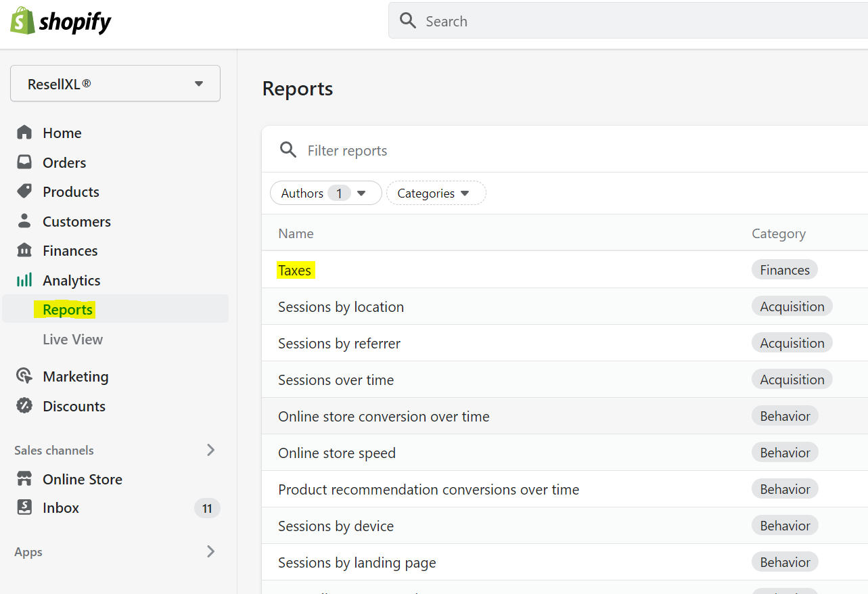The width and height of the screenshot is (868, 594).
Task: Expand the Sales channels chevron
Action: [x=210, y=450]
